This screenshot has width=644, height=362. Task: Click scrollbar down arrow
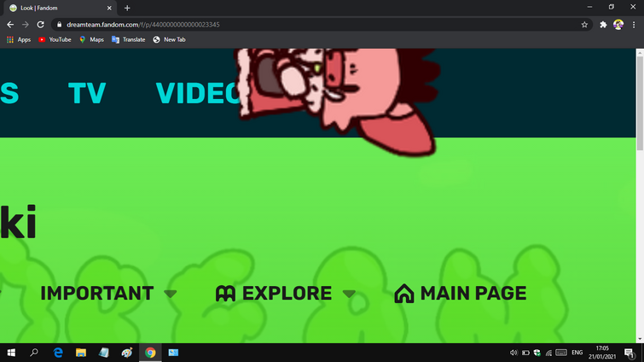coord(640,340)
